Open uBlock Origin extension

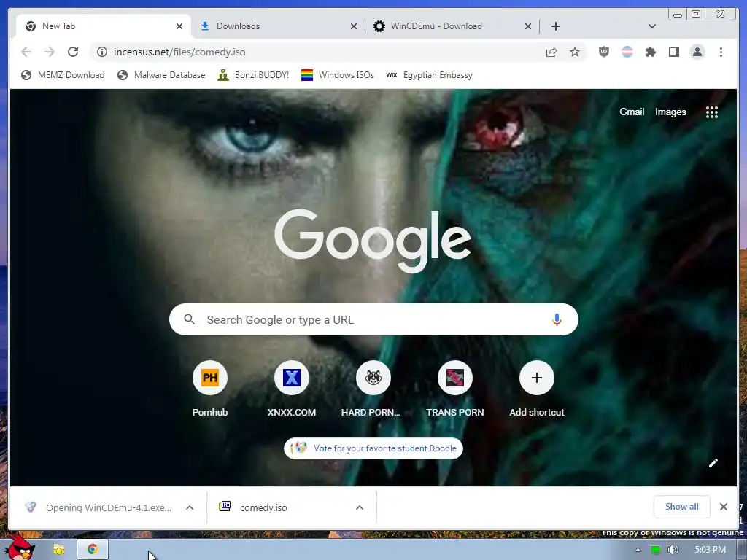pos(603,52)
